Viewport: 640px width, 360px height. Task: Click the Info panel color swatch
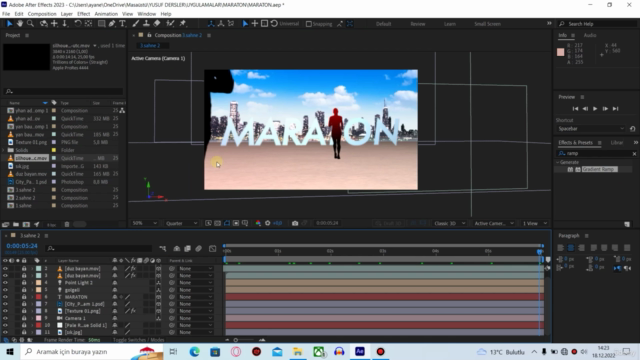pos(560,52)
